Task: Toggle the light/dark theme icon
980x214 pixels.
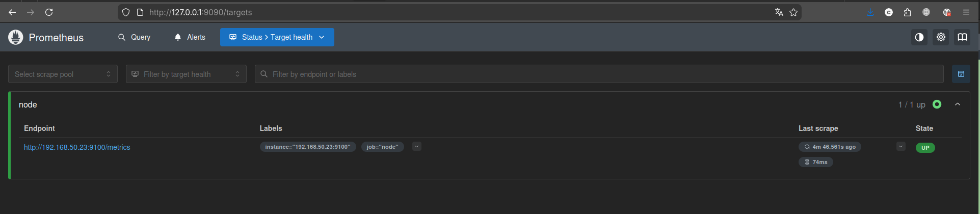Action: click(x=919, y=37)
